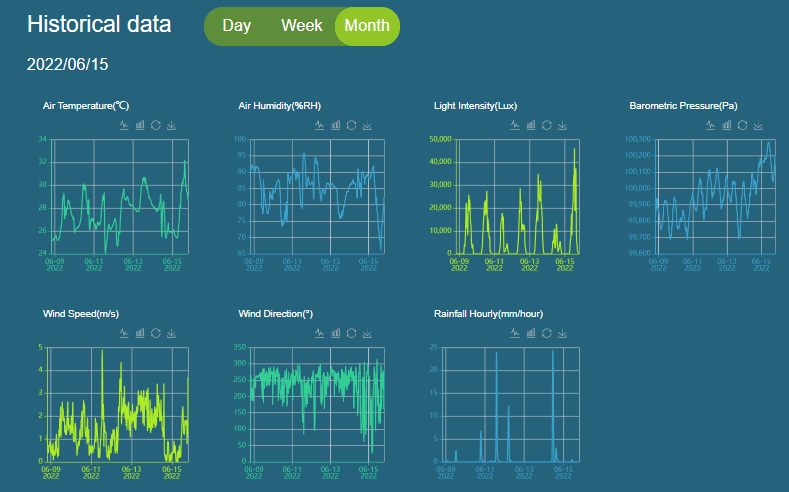
Task: Switch Air Temperature chart to line view
Action: (124, 125)
